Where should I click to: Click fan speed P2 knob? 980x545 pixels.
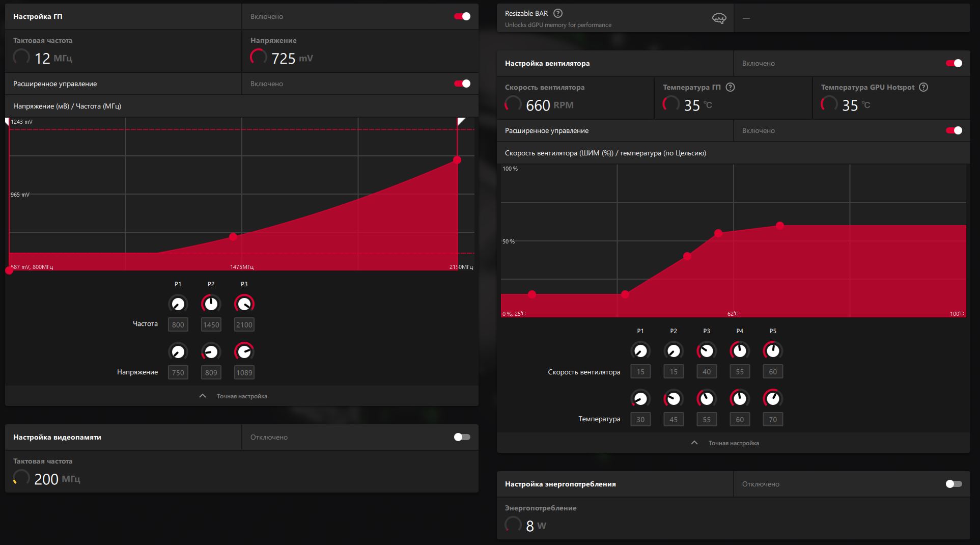point(674,351)
